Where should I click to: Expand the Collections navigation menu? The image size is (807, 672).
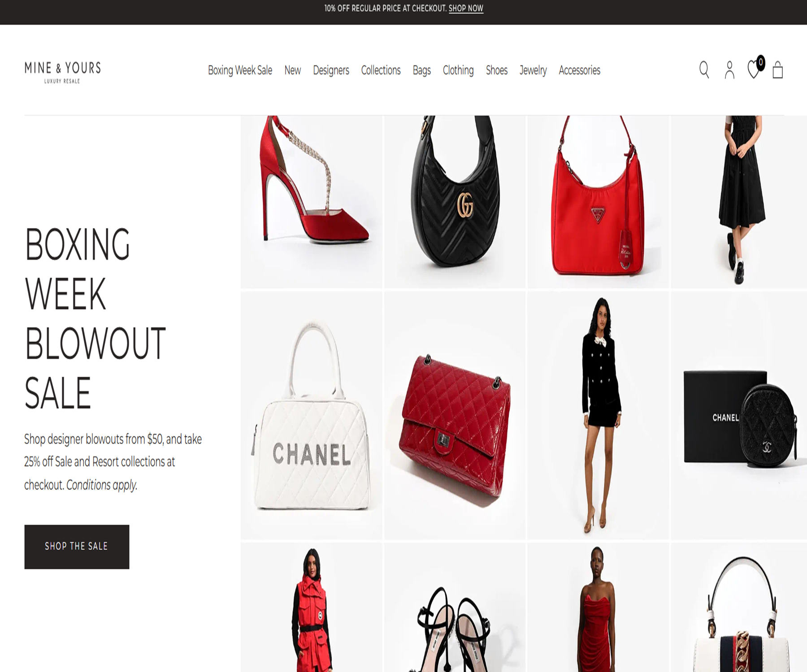click(381, 70)
